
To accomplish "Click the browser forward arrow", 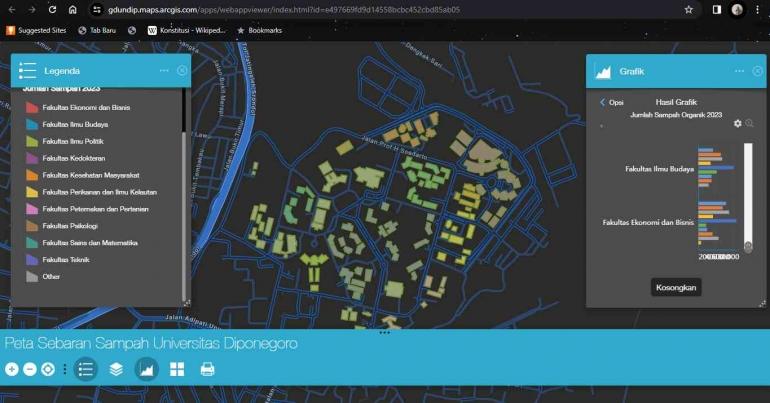I will click(31, 9).
